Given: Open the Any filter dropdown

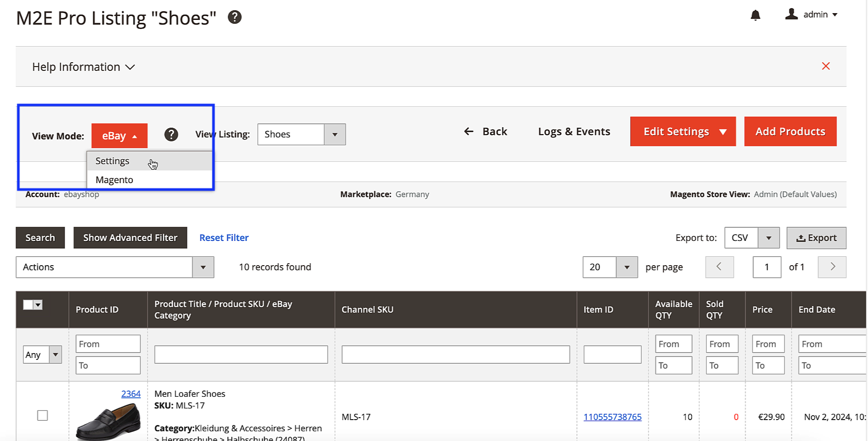Looking at the screenshot, I should (42, 355).
